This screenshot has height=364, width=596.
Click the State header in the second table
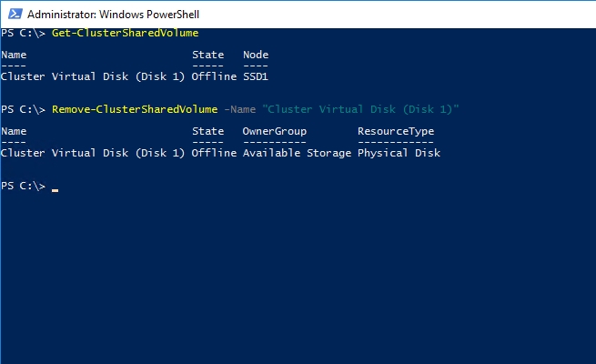point(208,131)
